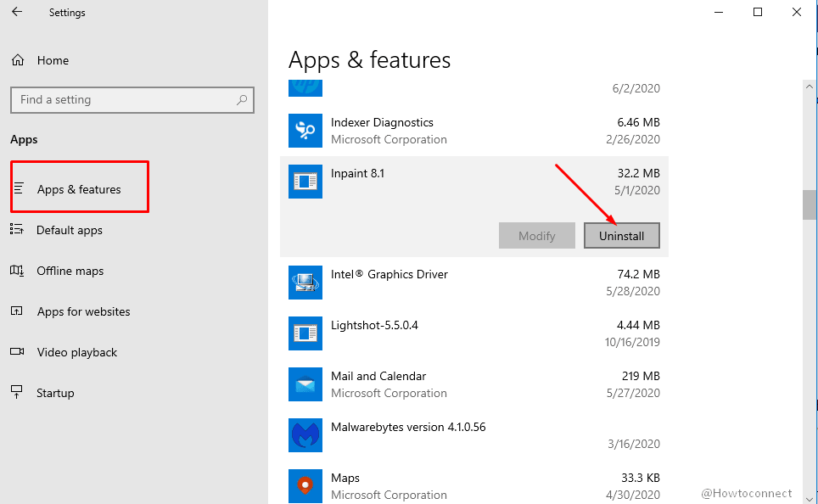Click the 6.46 MB size text

tap(639, 122)
